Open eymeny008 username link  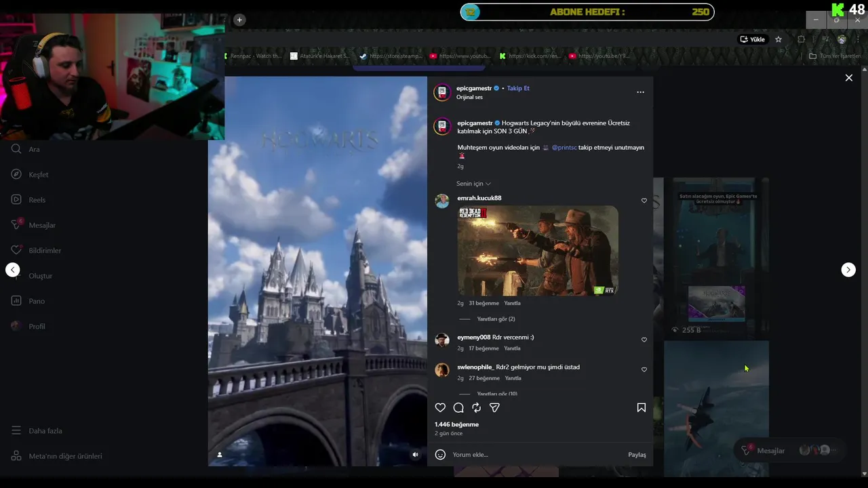tap(474, 337)
